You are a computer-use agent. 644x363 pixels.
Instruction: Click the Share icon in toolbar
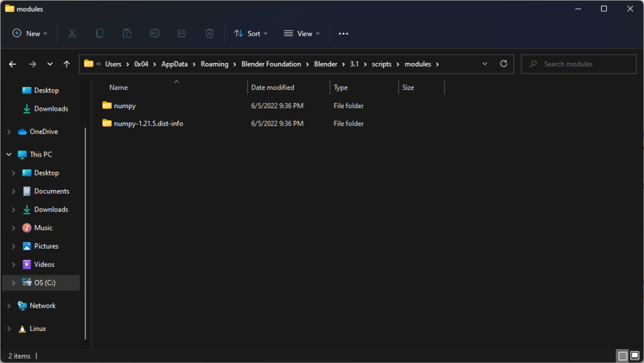(x=182, y=33)
